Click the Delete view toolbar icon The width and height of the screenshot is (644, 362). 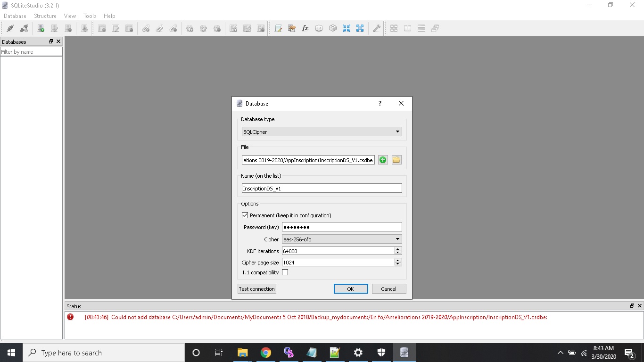click(261, 28)
